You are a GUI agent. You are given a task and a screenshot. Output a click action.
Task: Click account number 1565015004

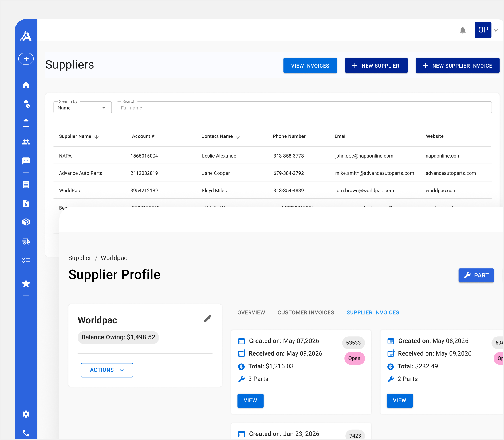pos(144,156)
